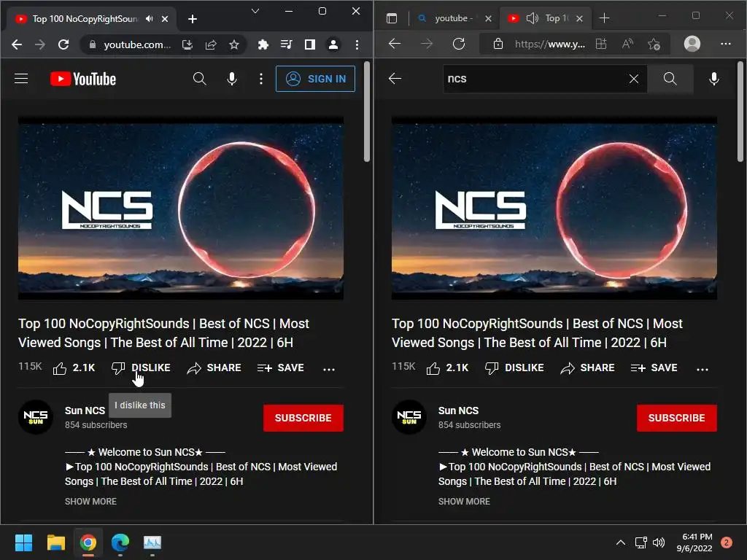Close the youtube search tab in Edge
The image size is (747, 560).
488,18
